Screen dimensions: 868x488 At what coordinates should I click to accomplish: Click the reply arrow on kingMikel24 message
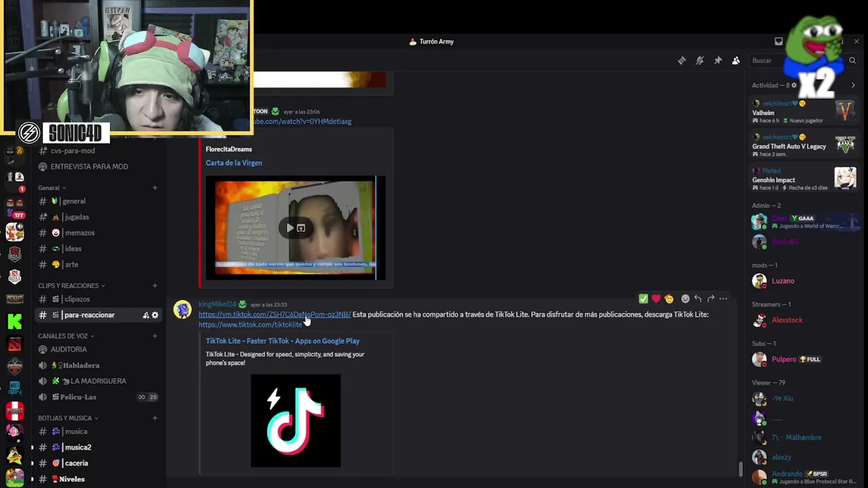[x=698, y=298]
